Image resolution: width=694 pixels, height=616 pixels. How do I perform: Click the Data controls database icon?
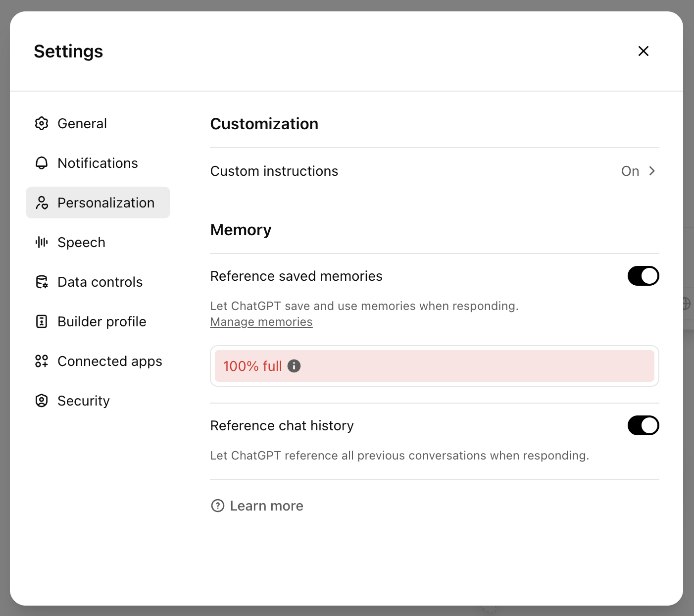[42, 282]
